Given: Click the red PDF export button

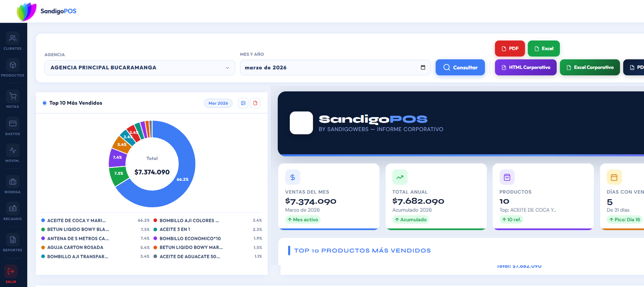Looking at the screenshot, I should point(510,48).
